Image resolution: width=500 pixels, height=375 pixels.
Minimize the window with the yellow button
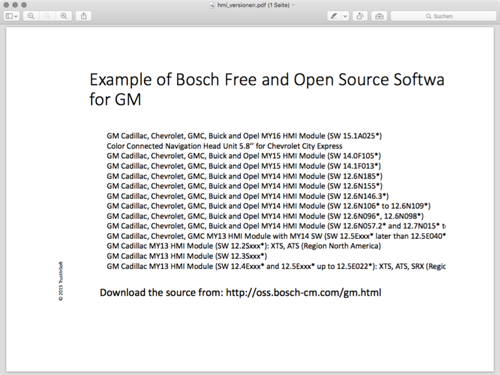click(x=15, y=5)
